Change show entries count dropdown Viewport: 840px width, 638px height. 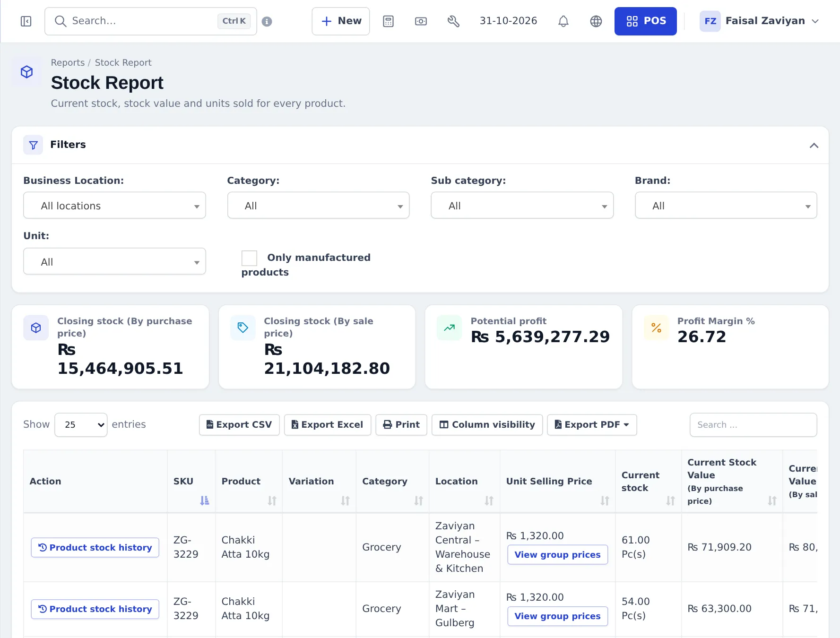point(81,425)
